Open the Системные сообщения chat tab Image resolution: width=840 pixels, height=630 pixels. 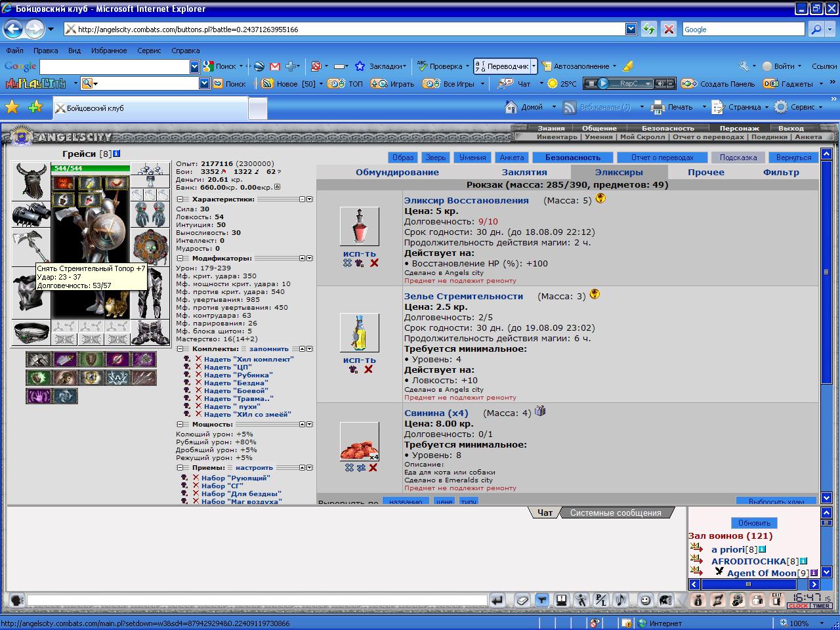pos(616,513)
